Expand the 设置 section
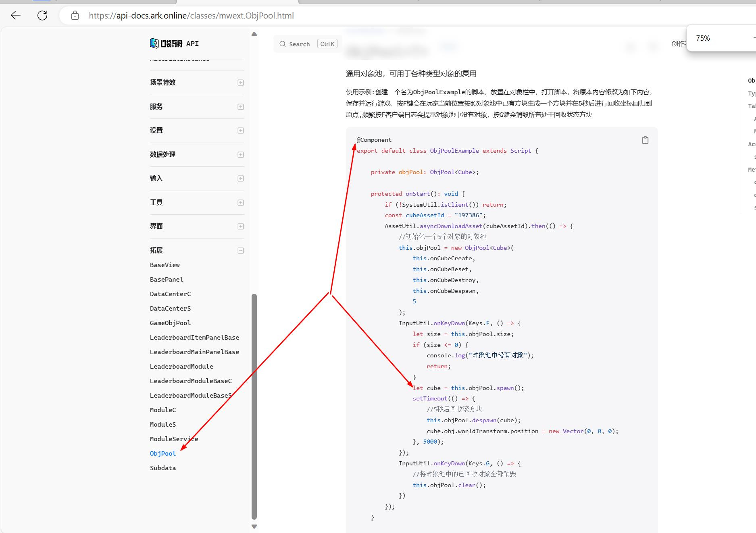The image size is (756, 533). tap(241, 131)
